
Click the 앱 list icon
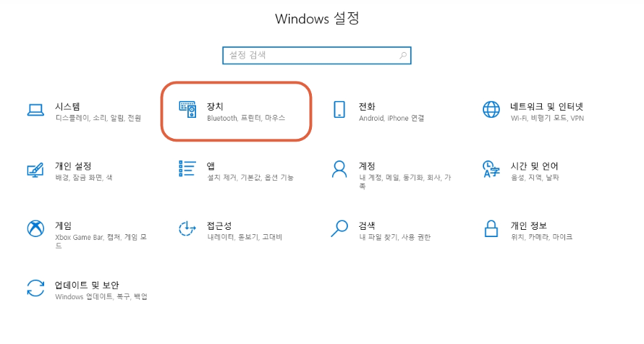[x=187, y=168]
